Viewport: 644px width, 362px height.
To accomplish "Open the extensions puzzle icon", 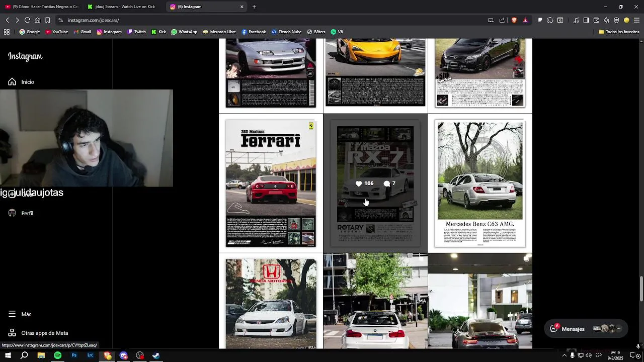I will tap(550, 20).
